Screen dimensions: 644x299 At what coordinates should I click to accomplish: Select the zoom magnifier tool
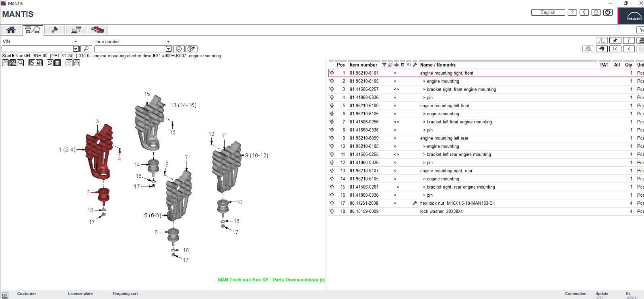[21, 63]
